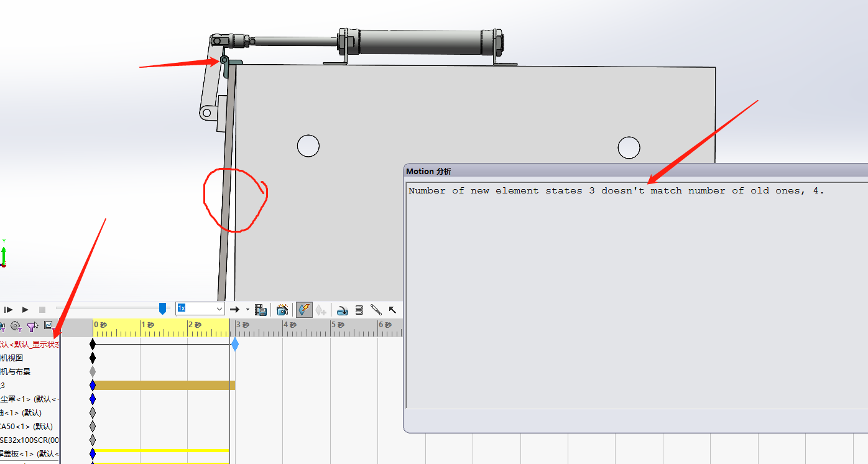Click the Save Animation film icon
The image size is (868, 464).
[x=261, y=310]
